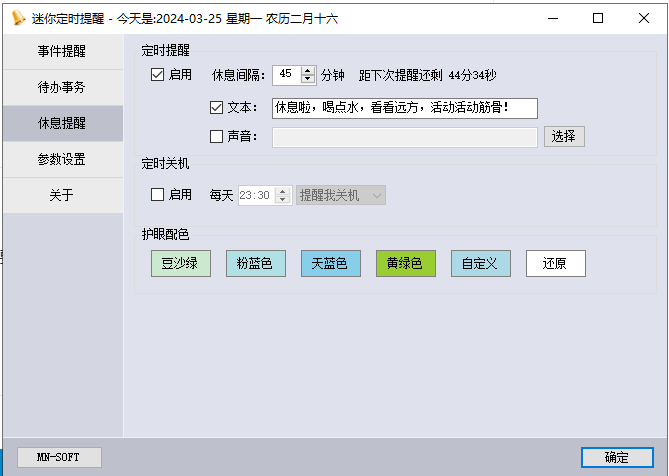Disable the 定时提醒 启用 checkbox

point(157,75)
